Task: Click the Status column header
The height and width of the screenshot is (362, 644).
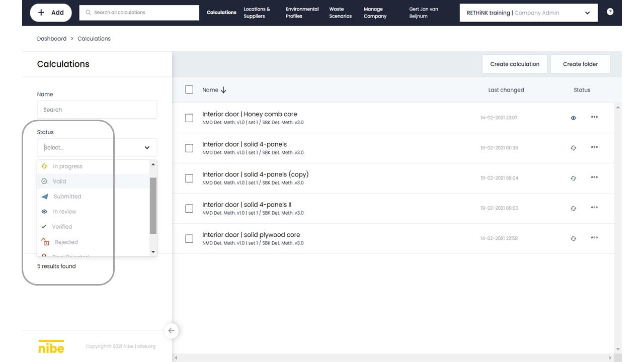Action: [582, 90]
